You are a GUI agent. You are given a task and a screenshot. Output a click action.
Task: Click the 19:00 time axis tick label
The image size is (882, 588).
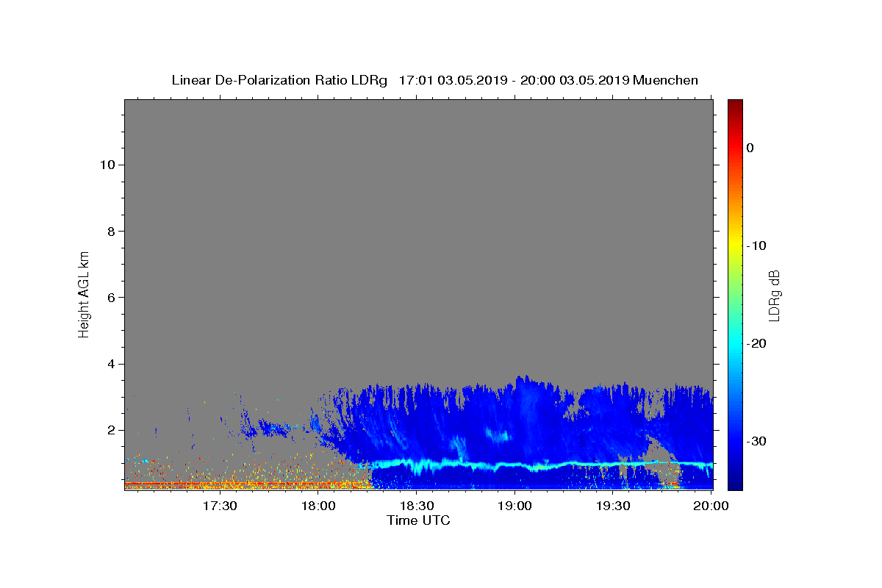514,506
